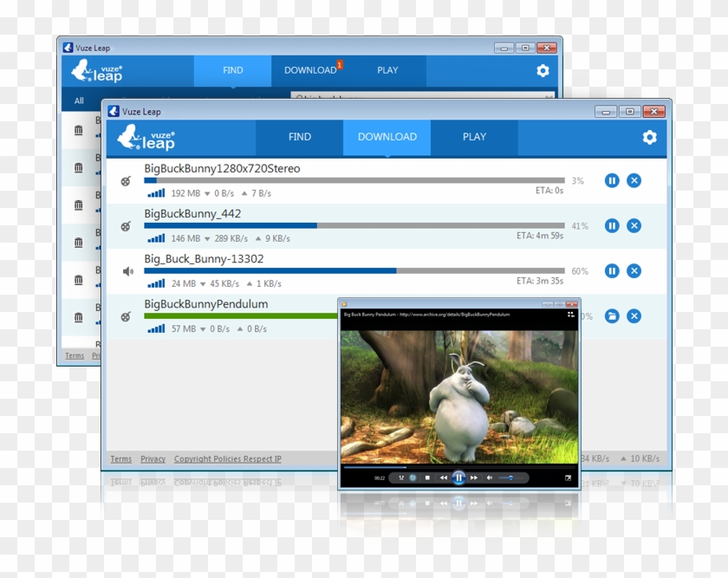This screenshot has height=578, width=728.
Task: Pause the Big Buck Bunny video playback
Action: pos(458,477)
